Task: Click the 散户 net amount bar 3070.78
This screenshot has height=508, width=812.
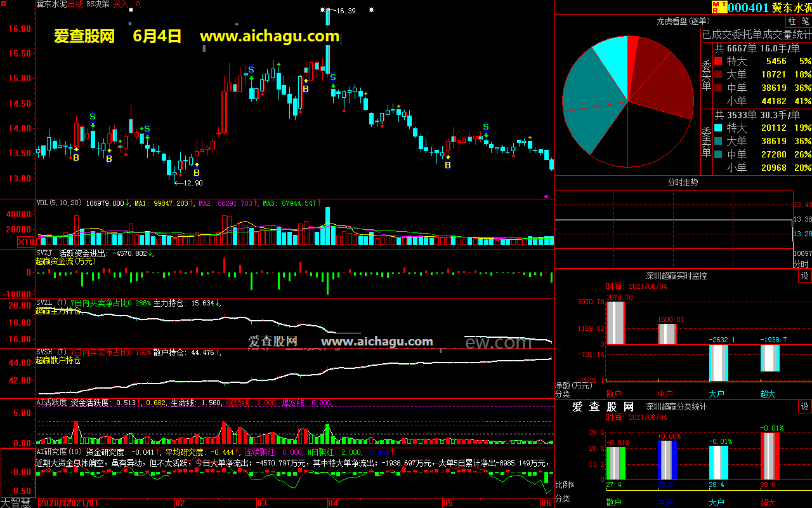Action: click(x=615, y=322)
